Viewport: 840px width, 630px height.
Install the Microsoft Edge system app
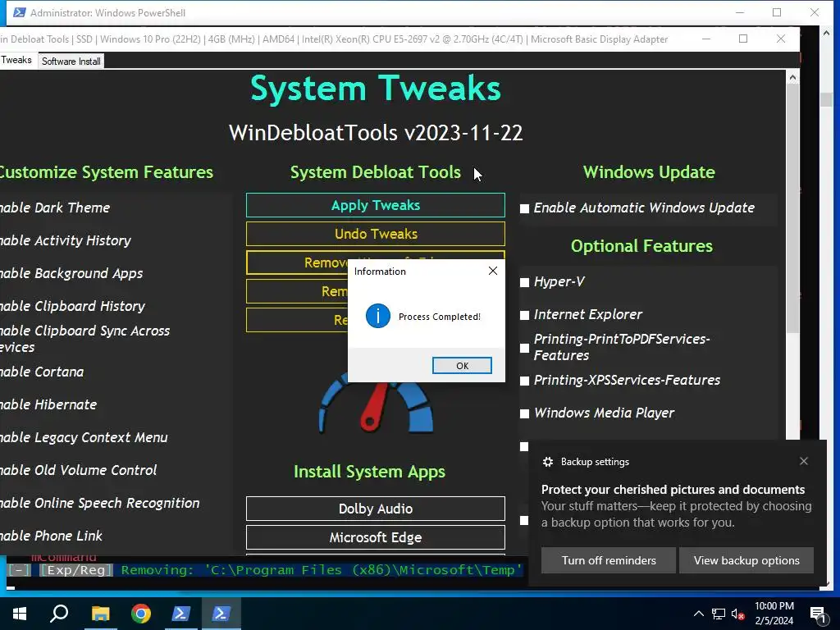tap(375, 537)
